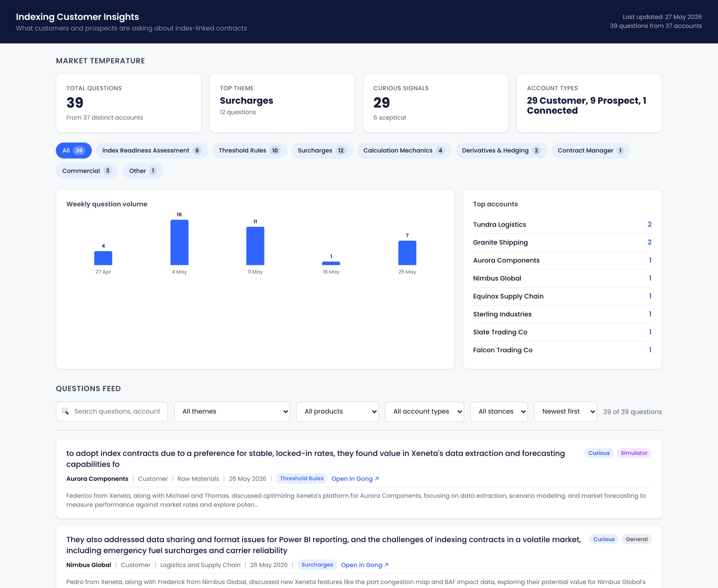Viewport: 718px width, 588px height.
Task: Click 'Last updated: 27 May 2026' text
Action: coord(662,17)
